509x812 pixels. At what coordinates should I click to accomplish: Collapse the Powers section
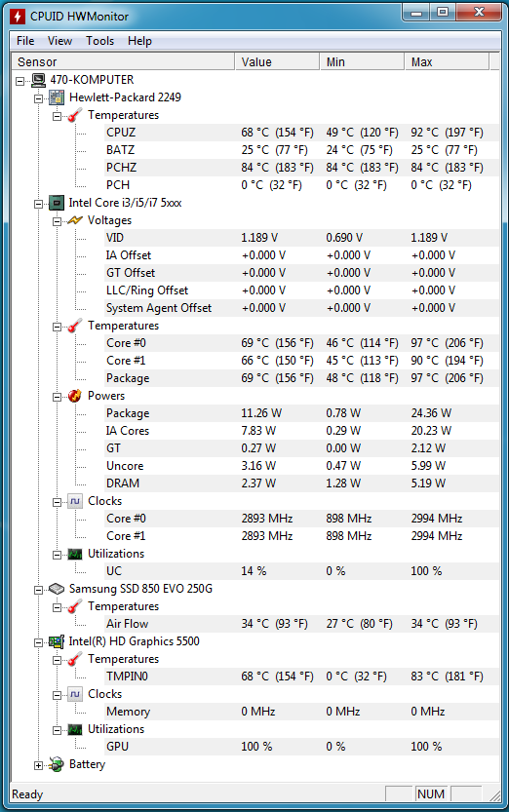[x=57, y=397]
